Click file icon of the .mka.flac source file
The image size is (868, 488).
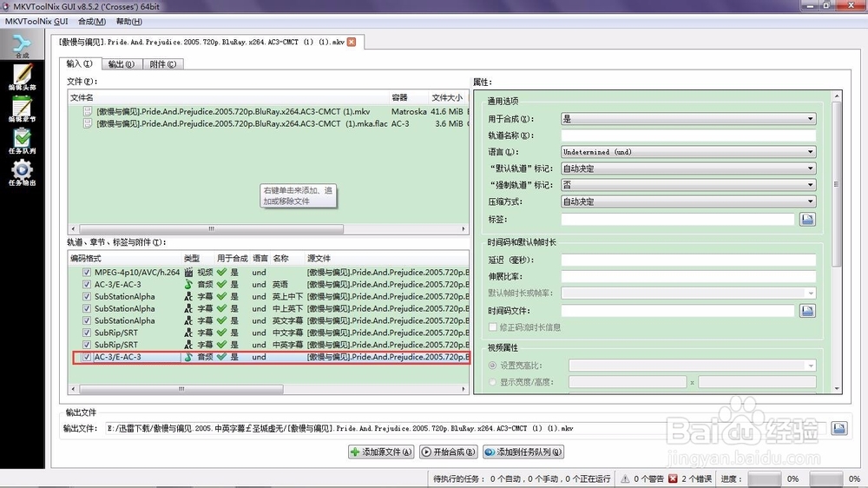coord(88,123)
